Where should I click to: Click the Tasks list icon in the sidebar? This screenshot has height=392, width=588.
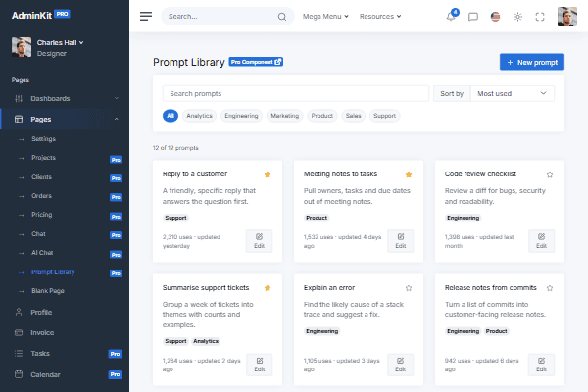[19, 354]
